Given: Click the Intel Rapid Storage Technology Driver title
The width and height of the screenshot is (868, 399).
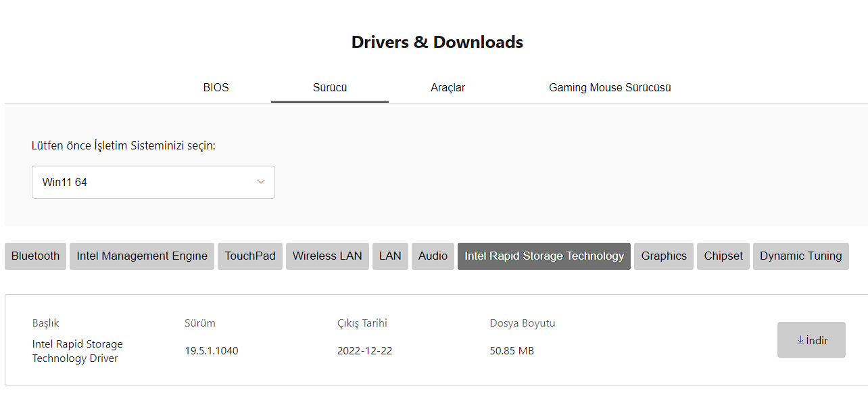Looking at the screenshot, I should (x=77, y=351).
